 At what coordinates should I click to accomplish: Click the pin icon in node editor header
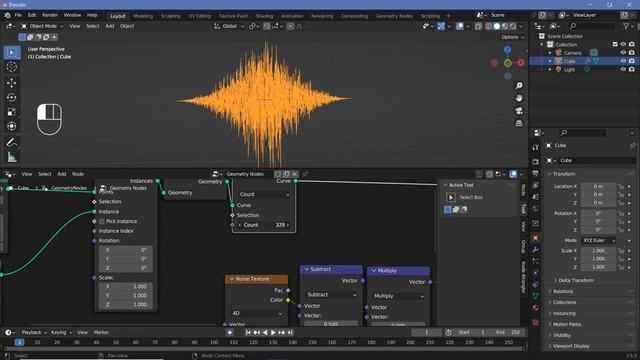pos(305,174)
